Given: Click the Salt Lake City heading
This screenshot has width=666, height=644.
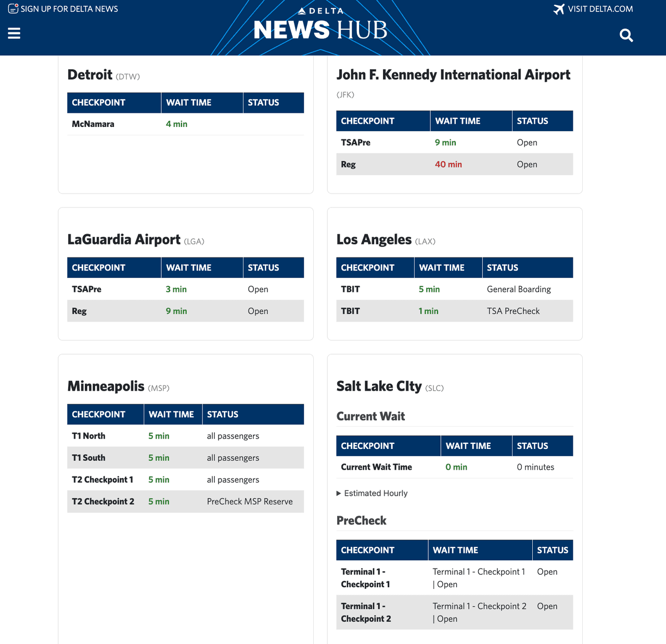Looking at the screenshot, I should 379,386.
